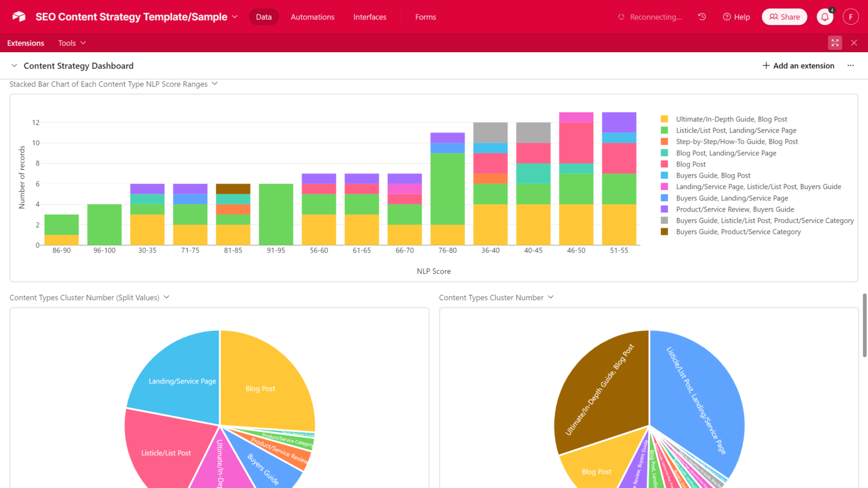Switch to the Automations tab
Image resolution: width=868 pixels, height=488 pixels.
(x=312, y=17)
